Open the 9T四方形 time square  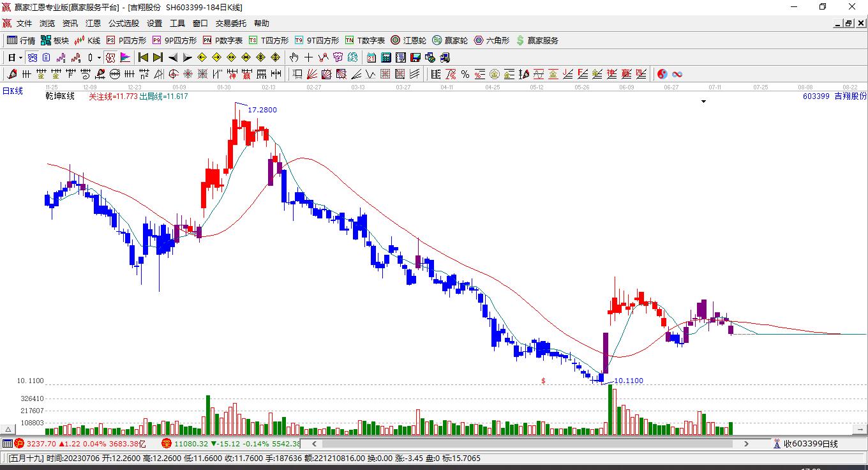317,40
